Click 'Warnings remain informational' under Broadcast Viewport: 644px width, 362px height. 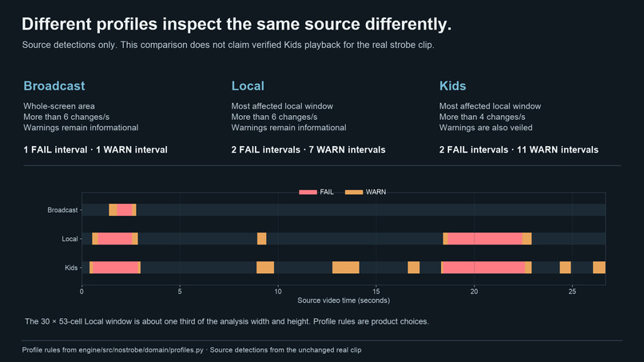coord(81,128)
